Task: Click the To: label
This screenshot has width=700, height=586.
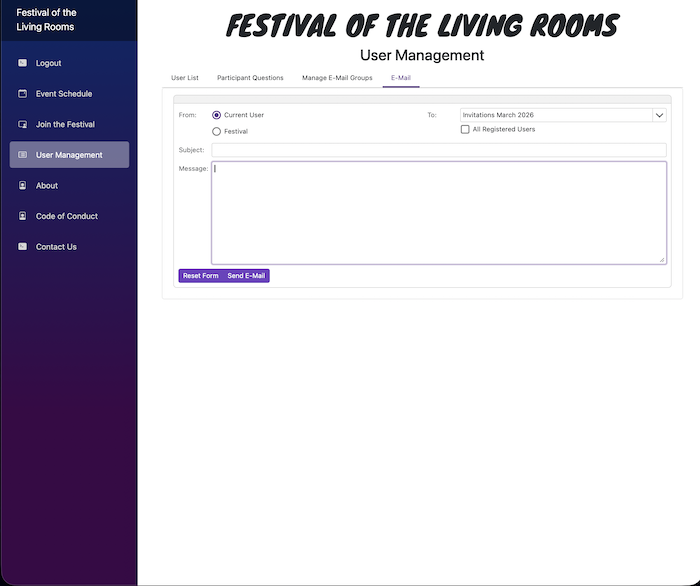Action: point(432,115)
